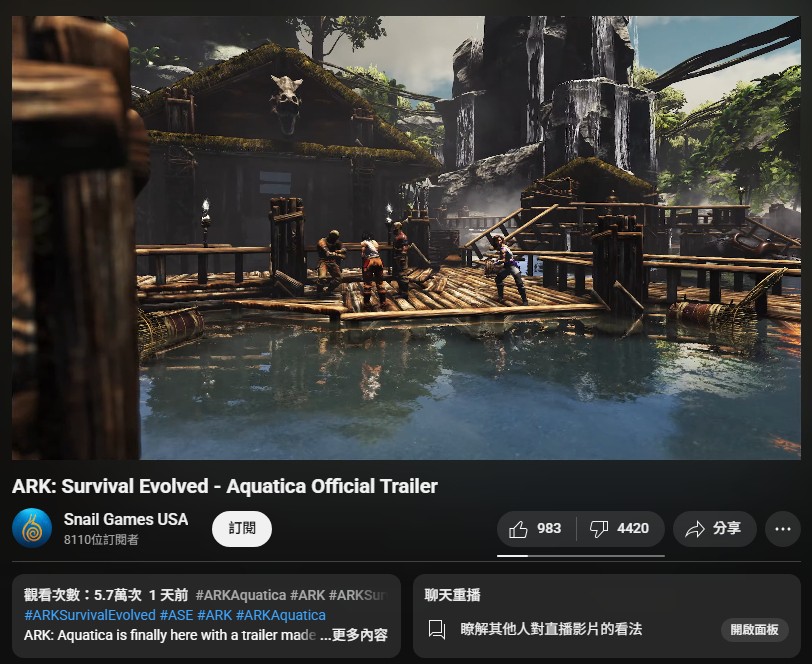Open the blue #ARKAquatica hashtag link

pyautogui.click(x=281, y=615)
